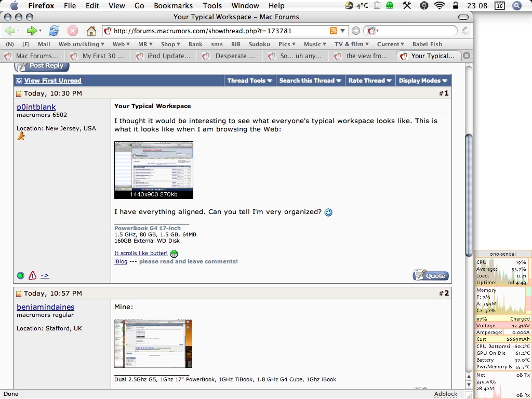Open the Wi-Fi status menu
Viewport: 532px width, 399px height.
pyautogui.click(x=440, y=5)
